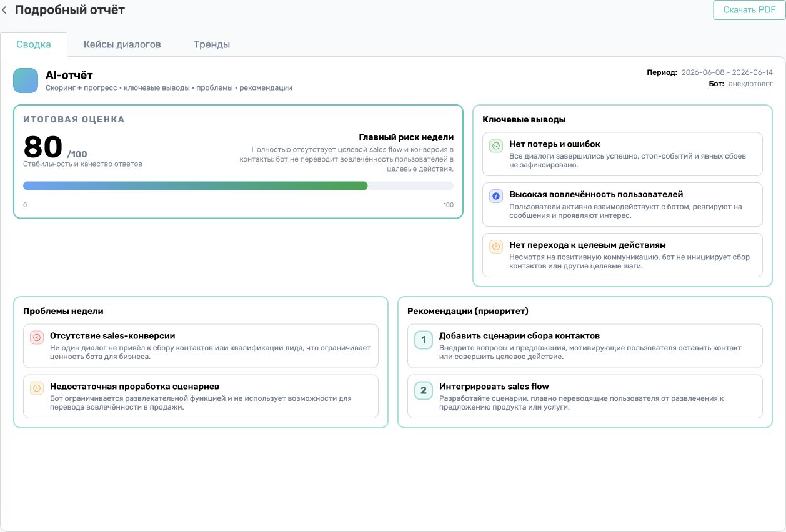Click the ИТОГОВАЯ ОЦЕНКА heading
This screenshot has height=532, width=786.
[x=74, y=119]
